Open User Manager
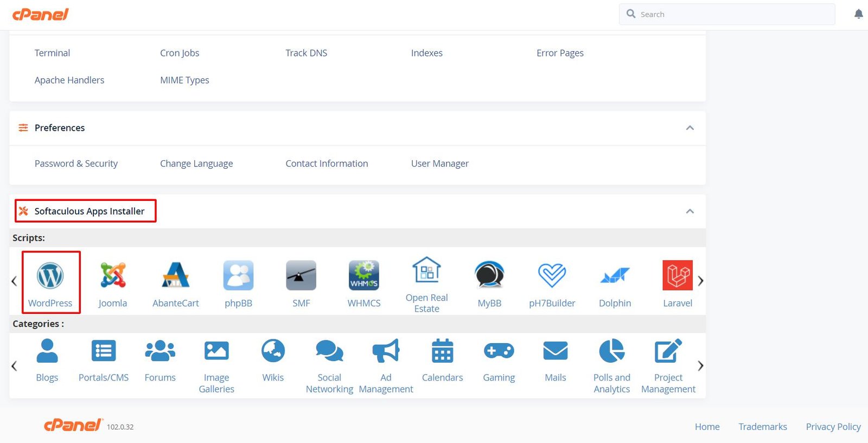The image size is (868, 443). pyautogui.click(x=440, y=164)
